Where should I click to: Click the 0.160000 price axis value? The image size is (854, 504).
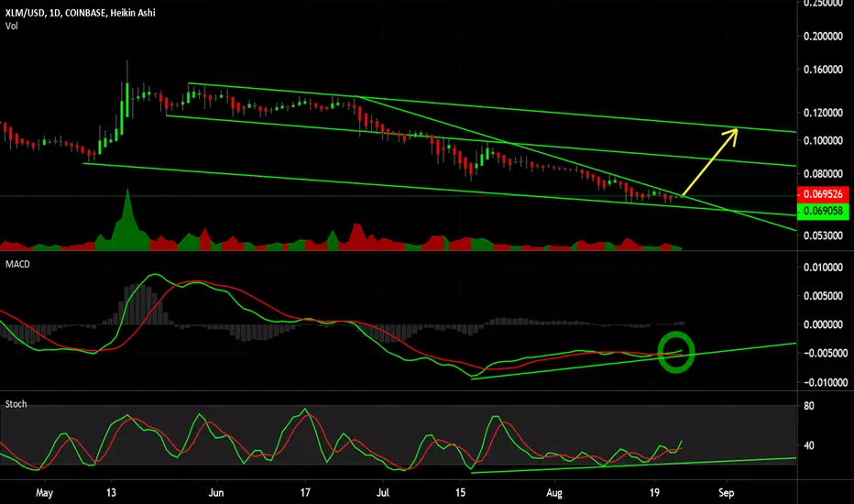[x=823, y=70]
